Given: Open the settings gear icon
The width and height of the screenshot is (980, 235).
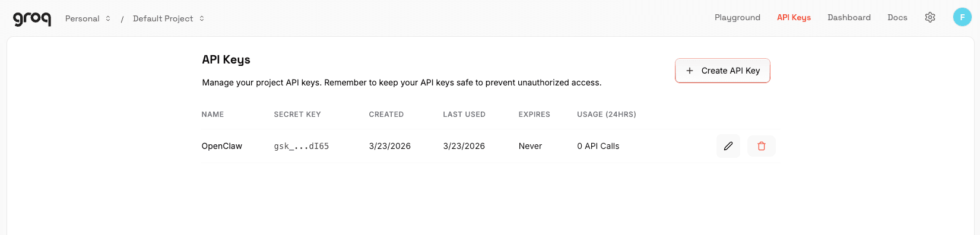Looking at the screenshot, I should [x=930, y=17].
